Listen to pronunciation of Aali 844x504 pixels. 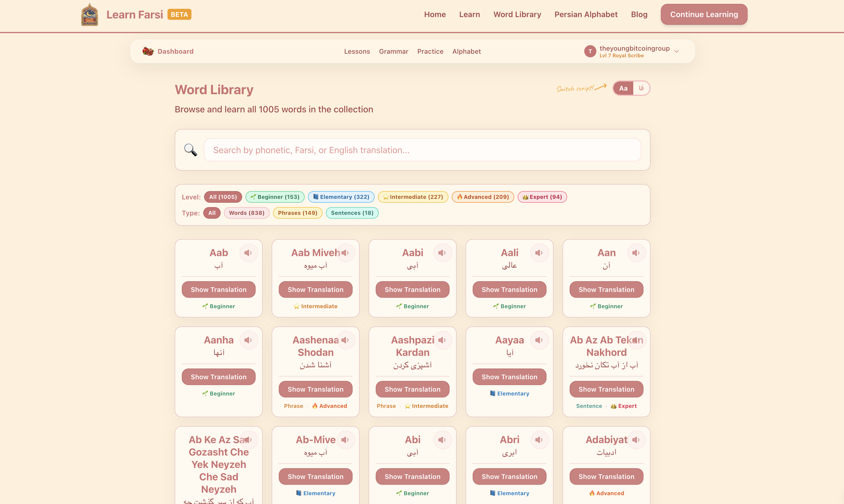[x=539, y=253]
